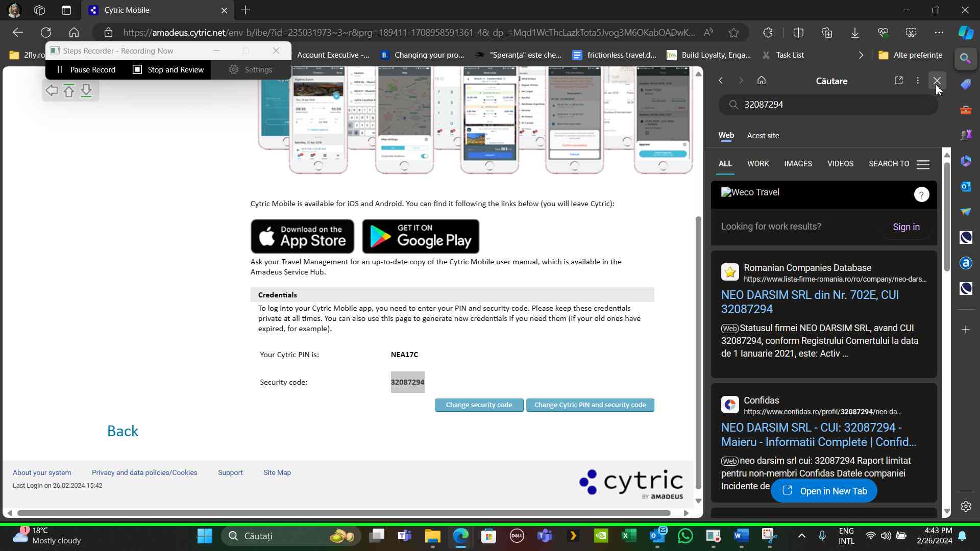Viewport: 980px width, 551px height.
Task: Click page vertical scrollbar thumb
Action: [698, 353]
